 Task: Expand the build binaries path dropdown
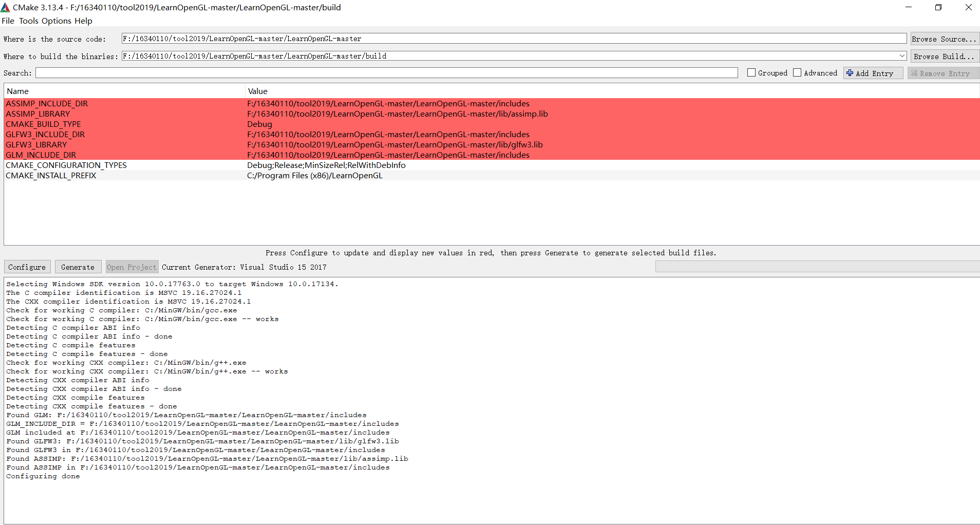tap(902, 55)
